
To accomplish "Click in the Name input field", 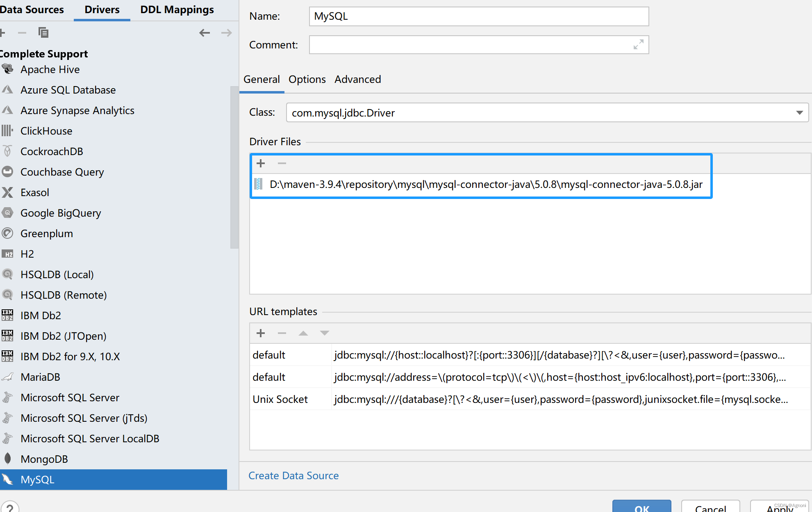I will [478, 16].
